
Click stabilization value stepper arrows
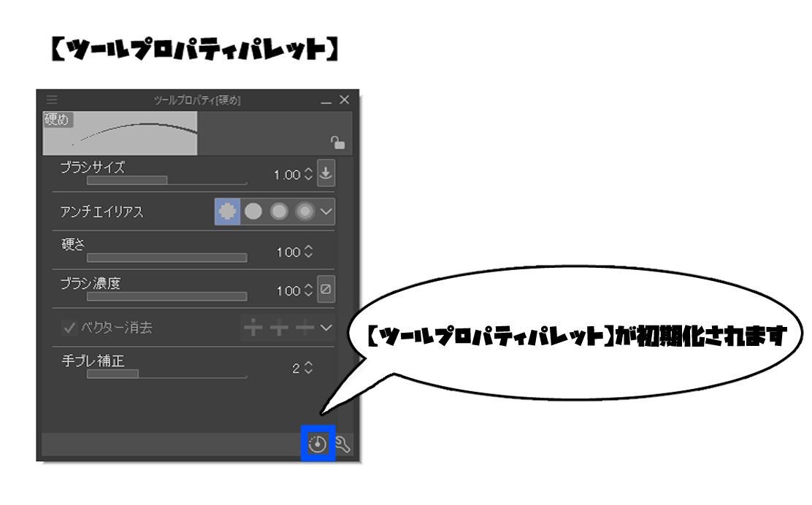coord(309,367)
